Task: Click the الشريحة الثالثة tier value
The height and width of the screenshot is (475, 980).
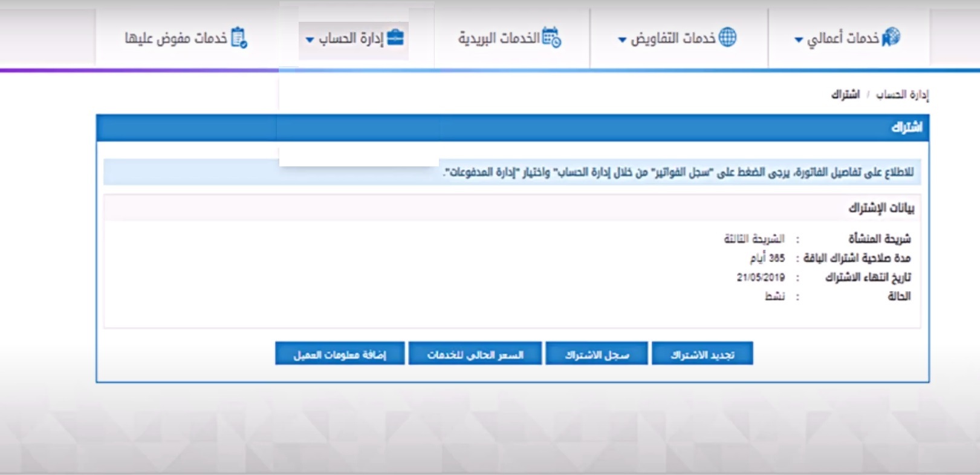Action: point(754,239)
